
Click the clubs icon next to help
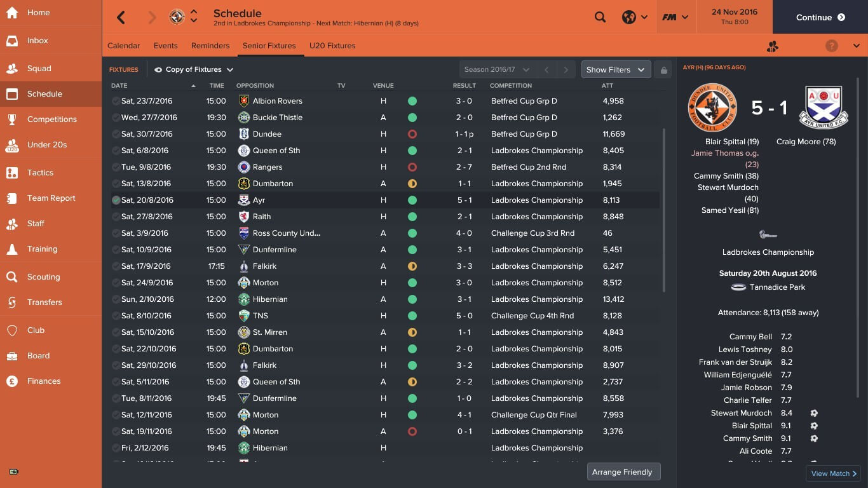pyautogui.click(x=773, y=46)
